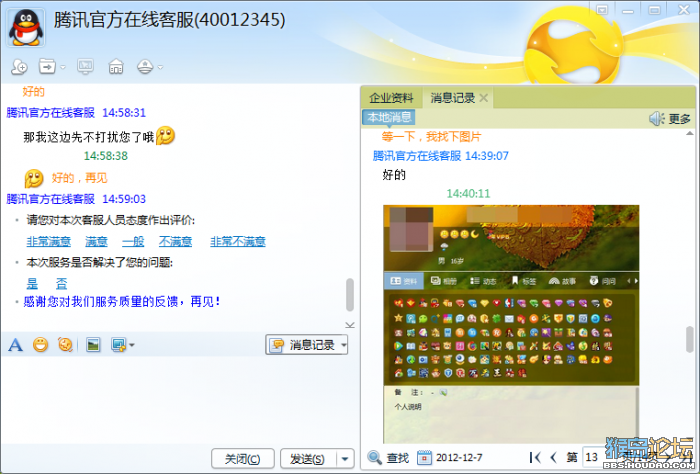Close the 消息记录 tab
This screenshot has width=700, height=474.
pos(484,98)
